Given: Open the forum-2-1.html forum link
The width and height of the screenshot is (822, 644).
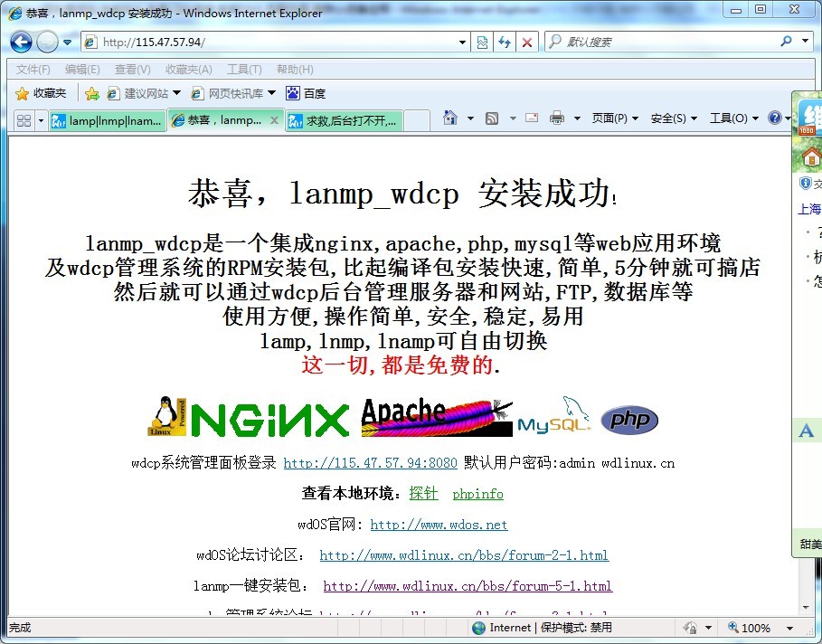Looking at the screenshot, I should (x=464, y=554).
